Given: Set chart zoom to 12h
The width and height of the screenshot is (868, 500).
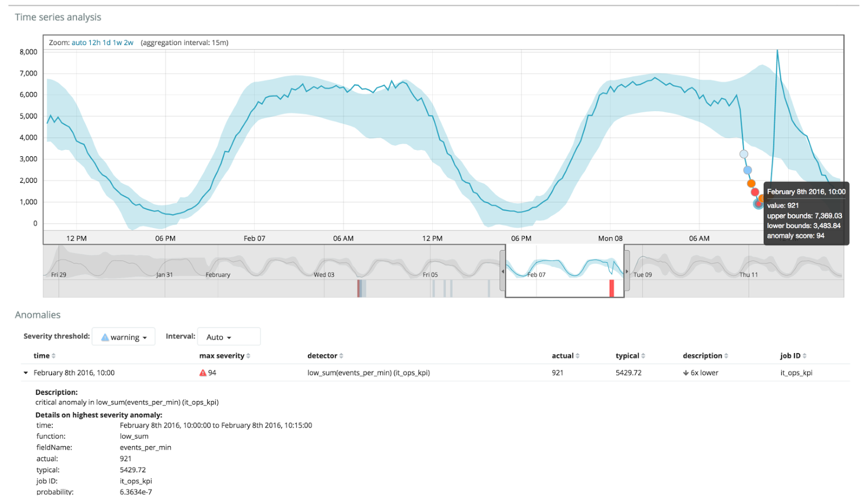Looking at the screenshot, I should click(x=94, y=43).
